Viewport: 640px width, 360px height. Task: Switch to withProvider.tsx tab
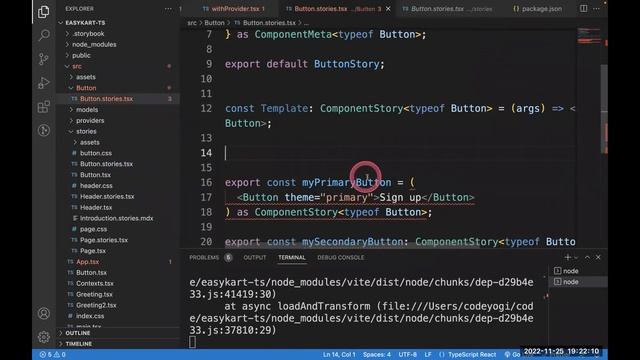click(233, 9)
